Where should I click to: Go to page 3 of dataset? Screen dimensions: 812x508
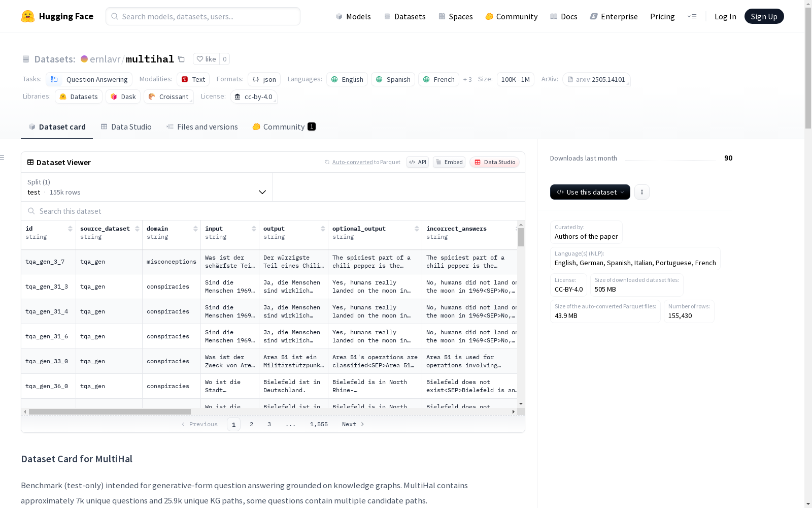[269, 424]
